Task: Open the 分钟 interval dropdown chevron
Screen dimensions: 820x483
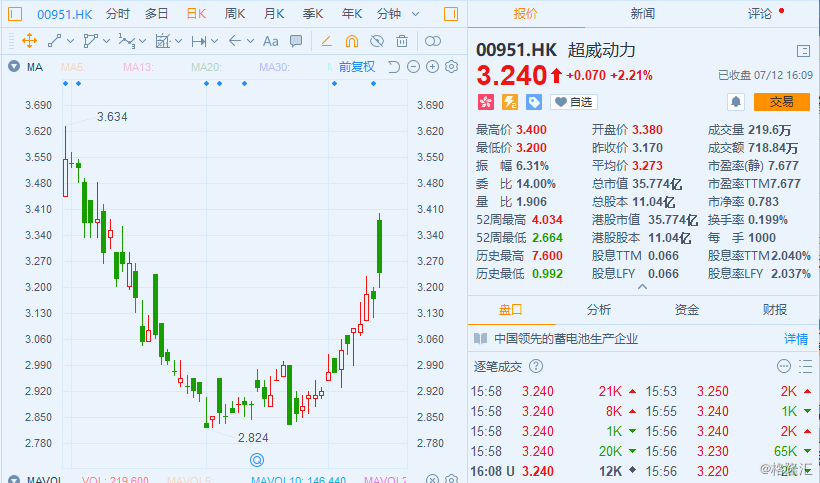Action: (x=416, y=14)
